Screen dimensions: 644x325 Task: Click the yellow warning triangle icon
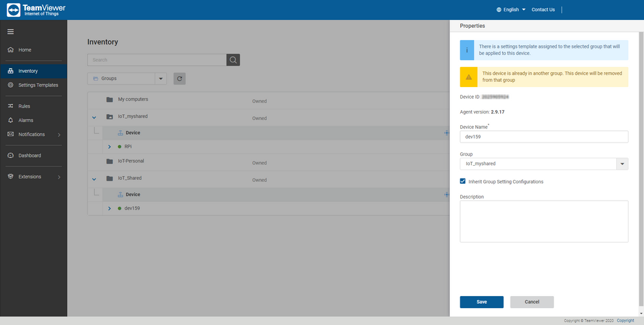(x=469, y=77)
